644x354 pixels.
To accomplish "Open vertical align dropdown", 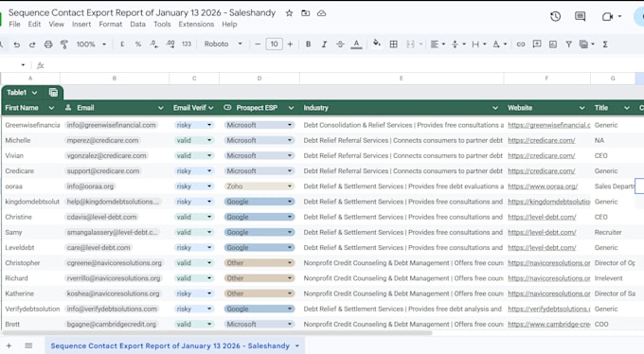I will tap(458, 44).
